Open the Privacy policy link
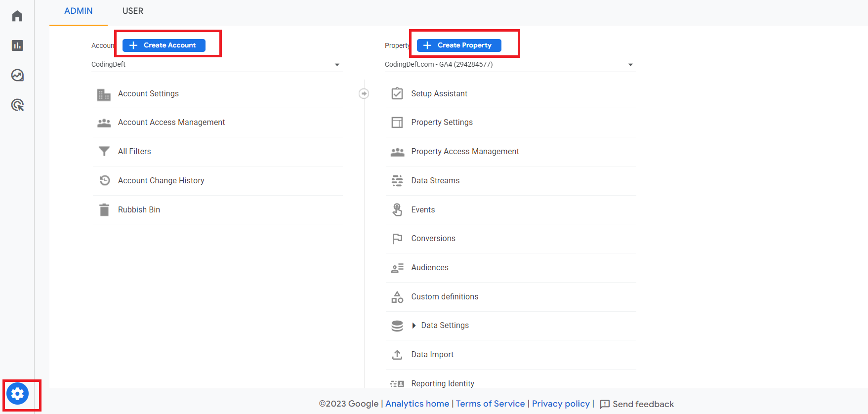This screenshot has width=868, height=414. [561, 404]
